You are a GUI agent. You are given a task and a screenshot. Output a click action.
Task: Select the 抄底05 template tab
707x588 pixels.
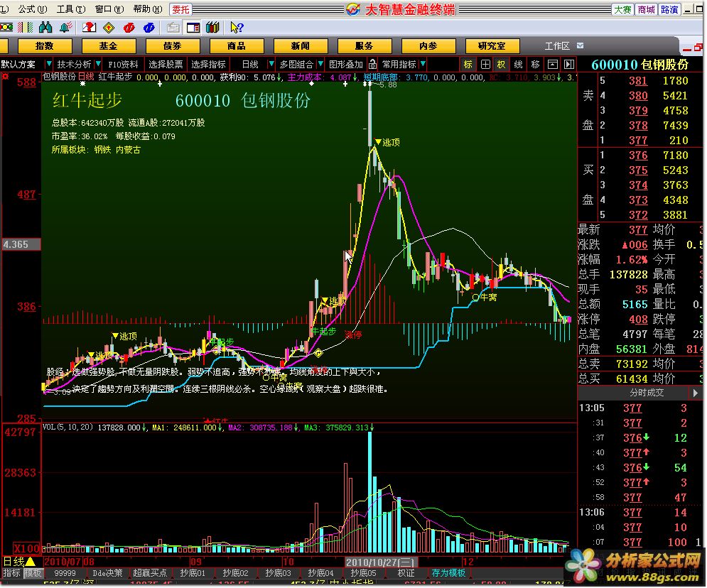pyautogui.click(x=363, y=572)
